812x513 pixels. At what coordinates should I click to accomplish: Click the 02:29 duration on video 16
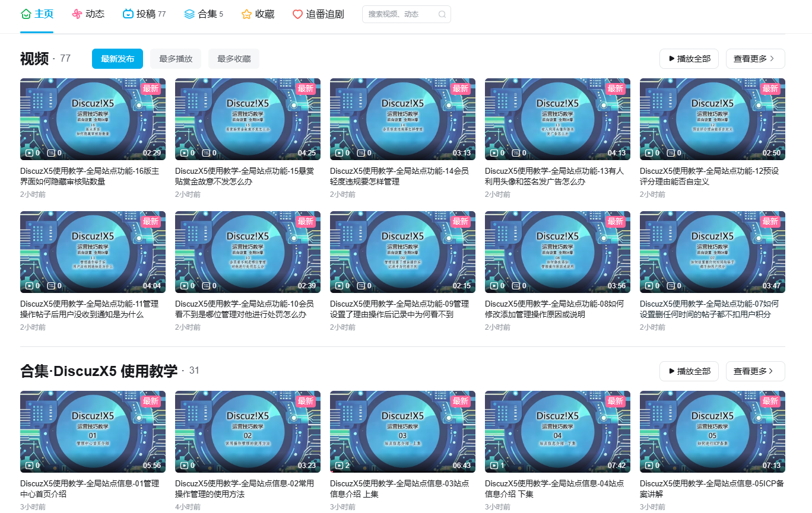click(152, 153)
